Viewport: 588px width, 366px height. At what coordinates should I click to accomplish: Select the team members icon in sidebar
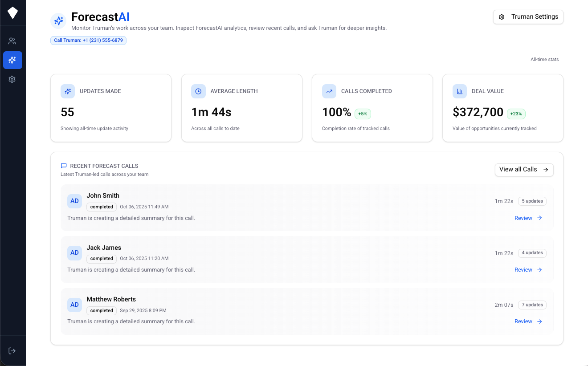(x=12, y=41)
